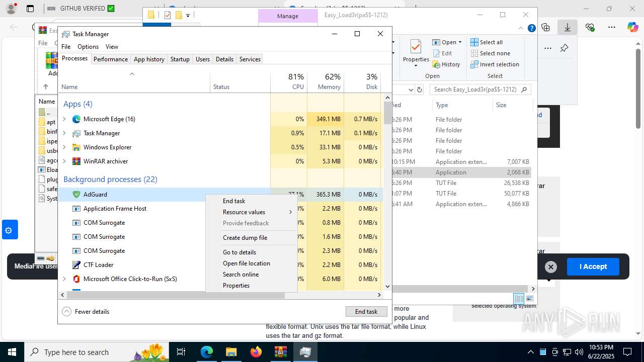Switch to the Startup tab

point(180,59)
